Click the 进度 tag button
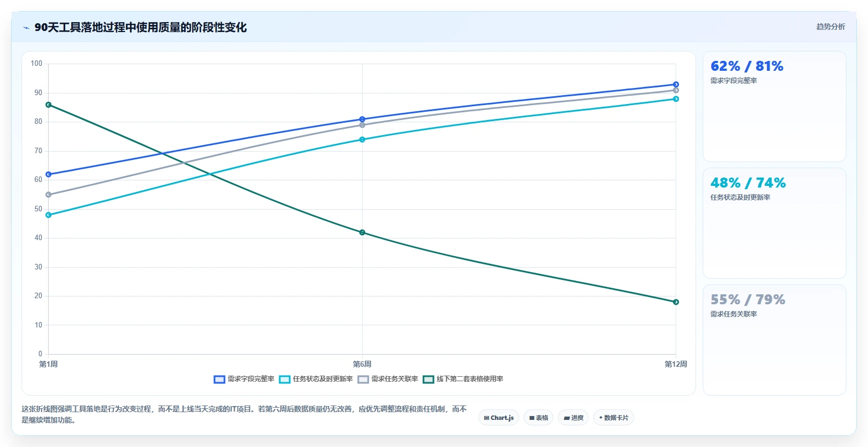This screenshot has width=868, height=447. (x=573, y=418)
